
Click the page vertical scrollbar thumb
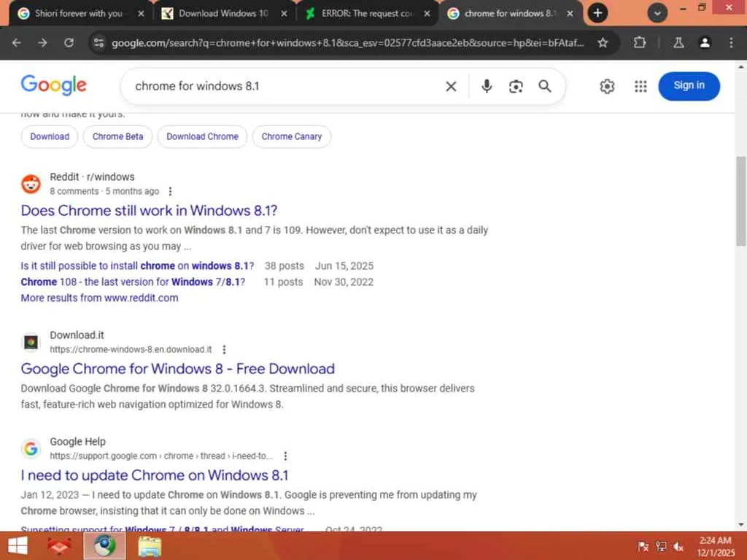741,201
